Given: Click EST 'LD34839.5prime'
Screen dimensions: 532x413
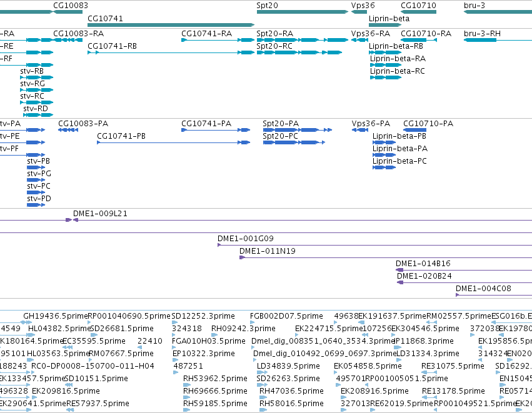Looking at the screenshot, I should point(288,367).
